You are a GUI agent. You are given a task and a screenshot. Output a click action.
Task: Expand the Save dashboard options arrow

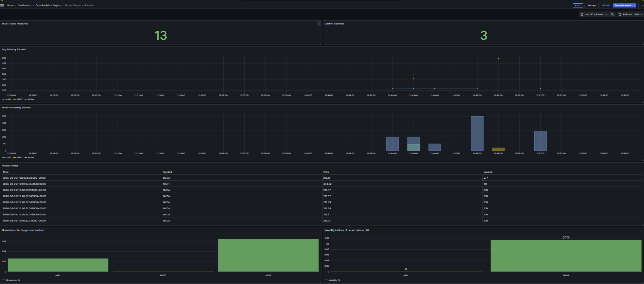[634, 5]
